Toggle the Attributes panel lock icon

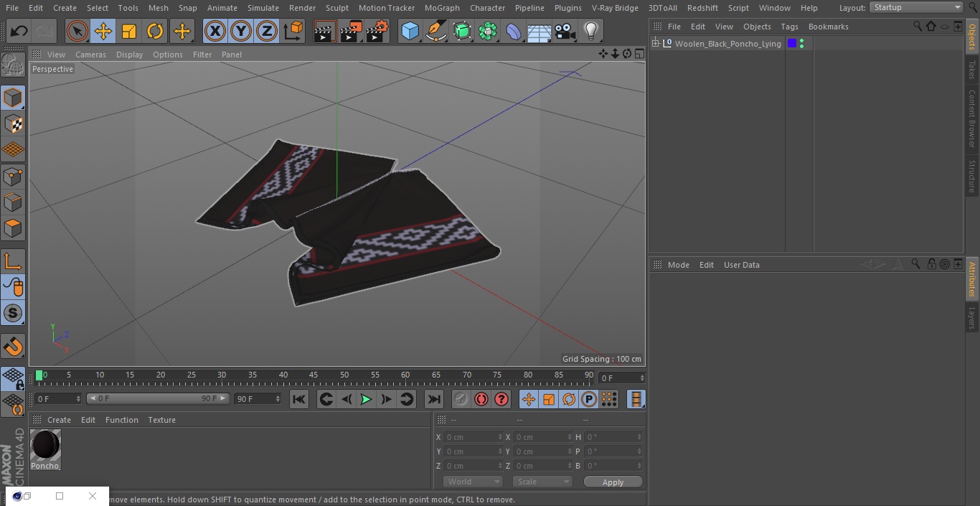click(931, 264)
